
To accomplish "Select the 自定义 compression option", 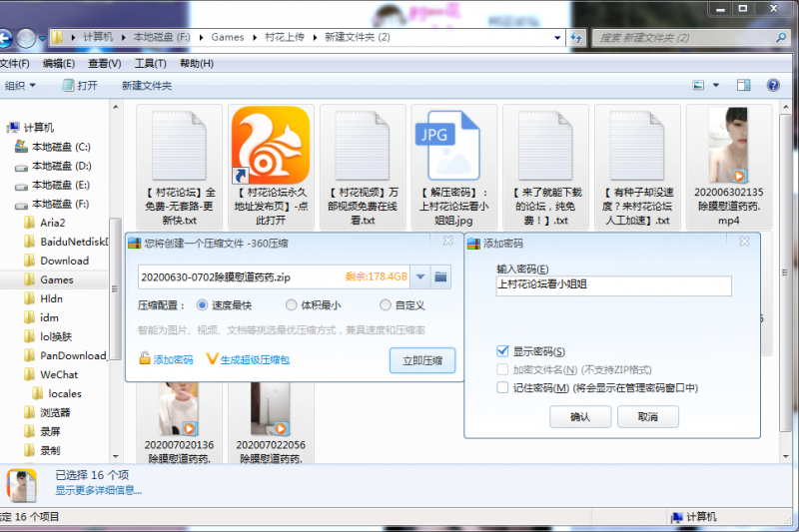I will click(x=386, y=305).
